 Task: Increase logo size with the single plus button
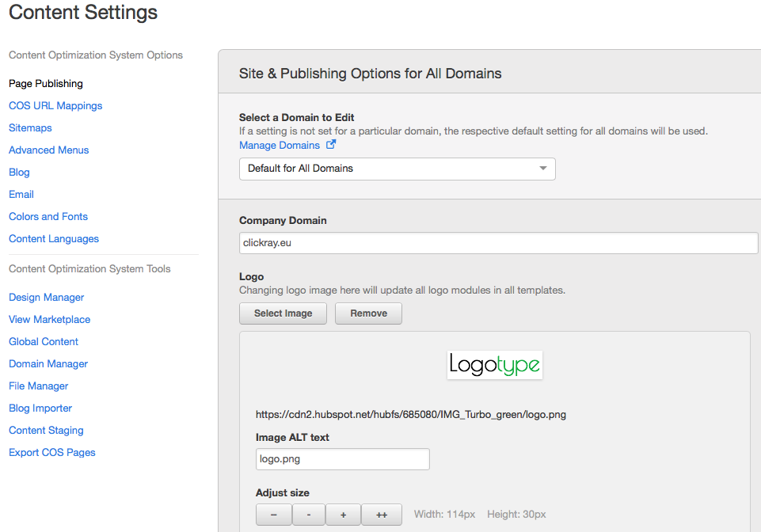(x=343, y=515)
